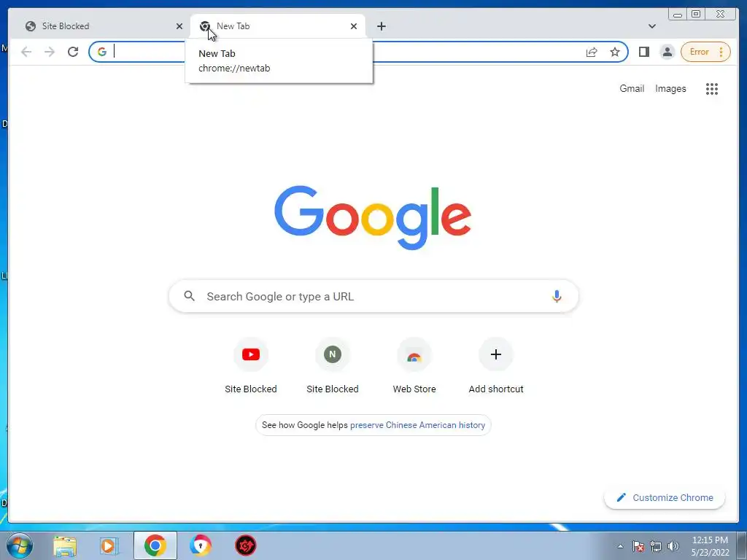747x560 pixels.
Task: Open the N Site Blocked shortcut
Action: tap(333, 366)
